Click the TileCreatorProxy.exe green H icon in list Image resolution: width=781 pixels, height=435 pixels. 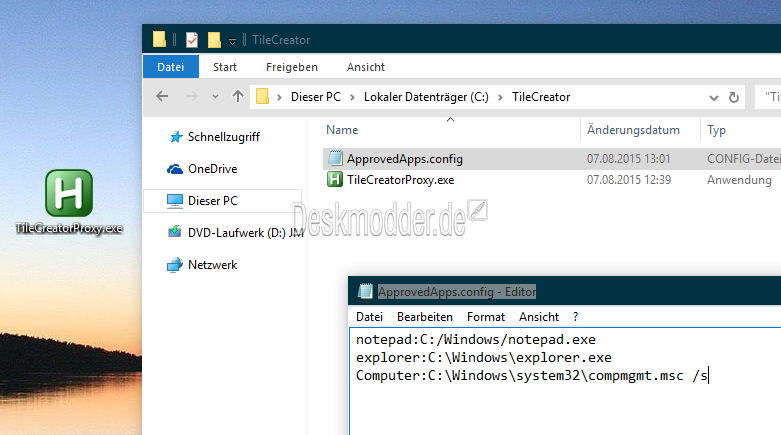(x=335, y=179)
